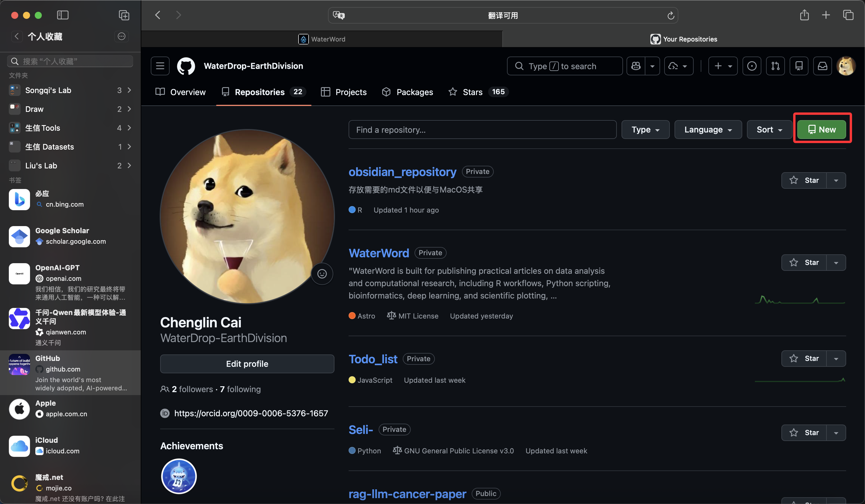The image size is (865, 504).
Task: Reload the page with the refresh icon
Action: [671, 15]
